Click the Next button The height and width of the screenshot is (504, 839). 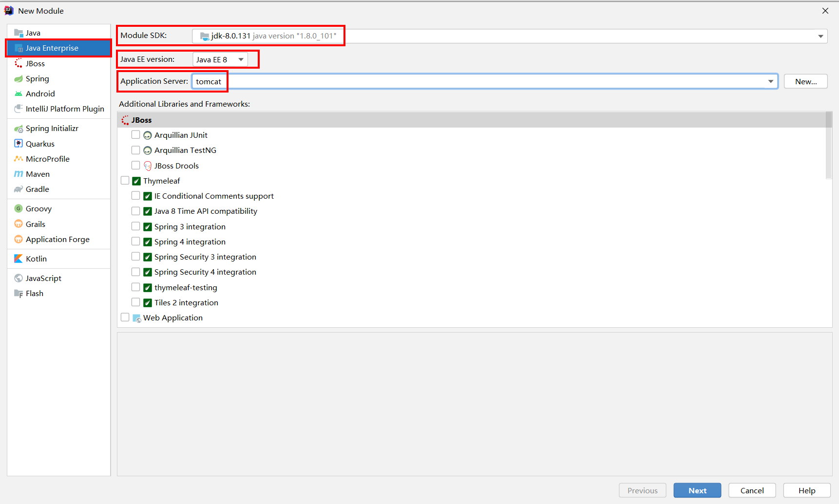(697, 490)
